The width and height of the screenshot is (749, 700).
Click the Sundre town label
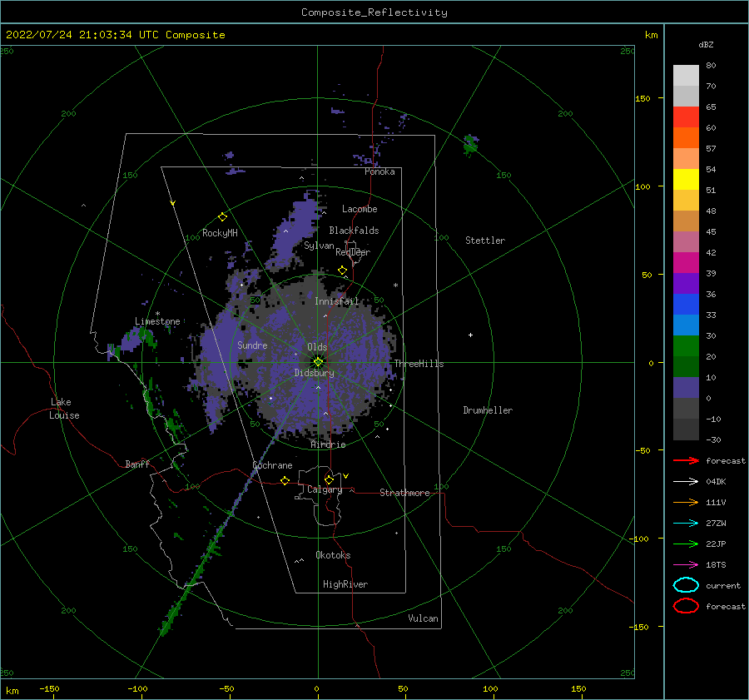(x=252, y=345)
